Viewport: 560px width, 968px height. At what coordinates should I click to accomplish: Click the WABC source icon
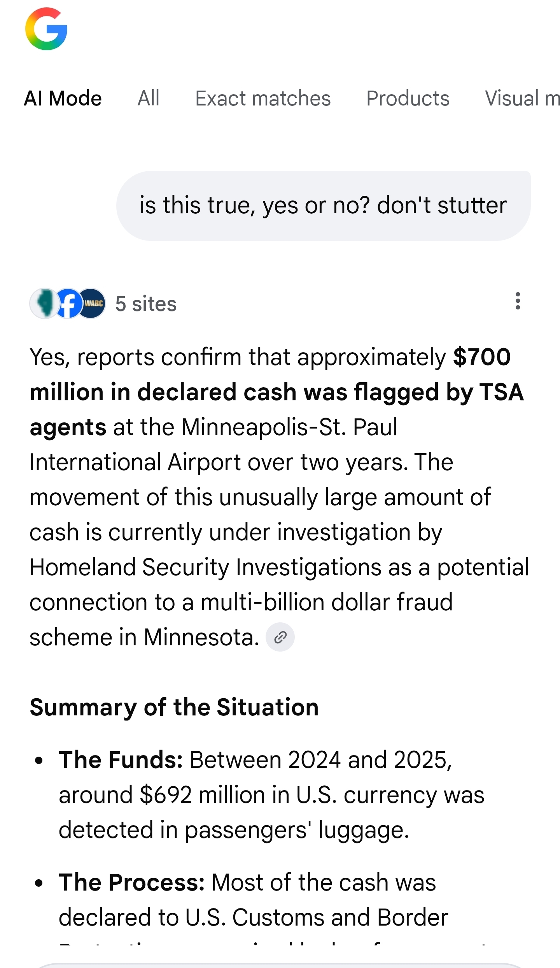point(93,304)
